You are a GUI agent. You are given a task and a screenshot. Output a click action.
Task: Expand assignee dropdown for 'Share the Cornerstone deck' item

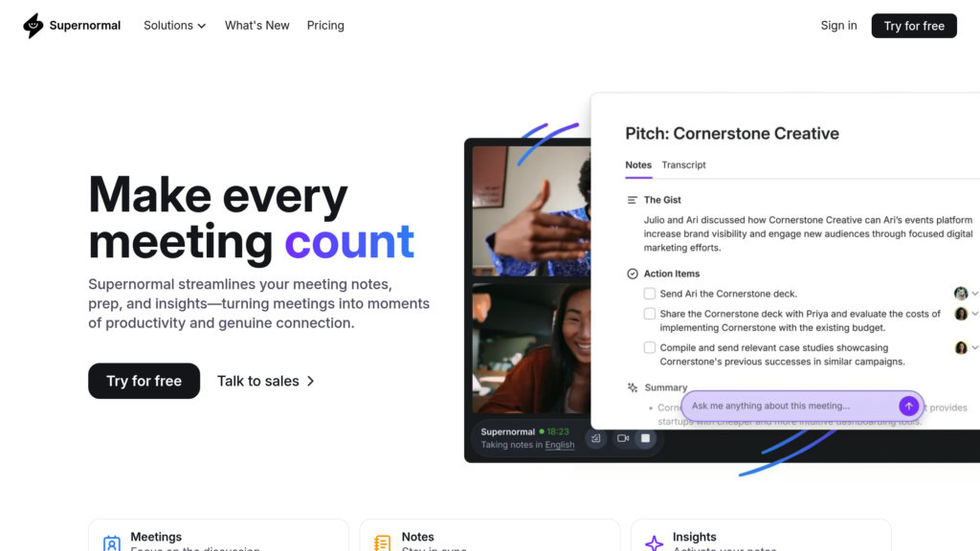pyautogui.click(x=974, y=314)
